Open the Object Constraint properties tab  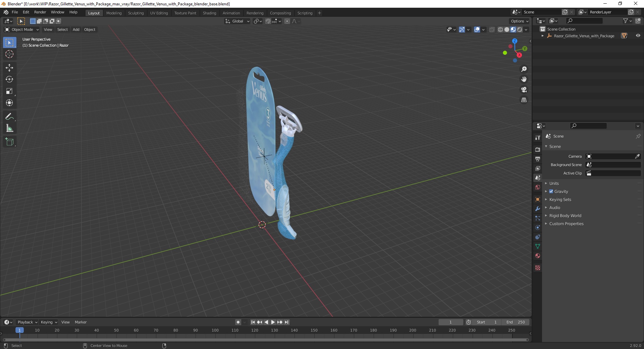[538, 237]
